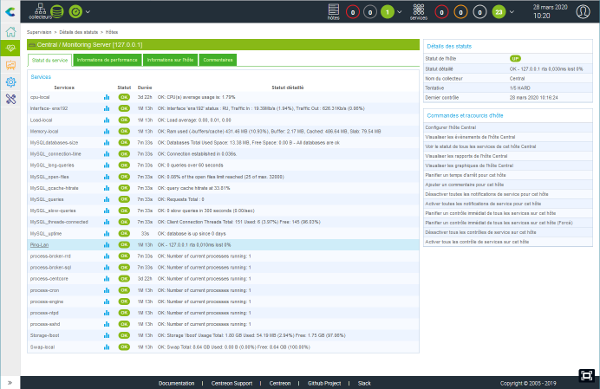Click the Durée column header
The image size is (600, 389).
pos(145,88)
